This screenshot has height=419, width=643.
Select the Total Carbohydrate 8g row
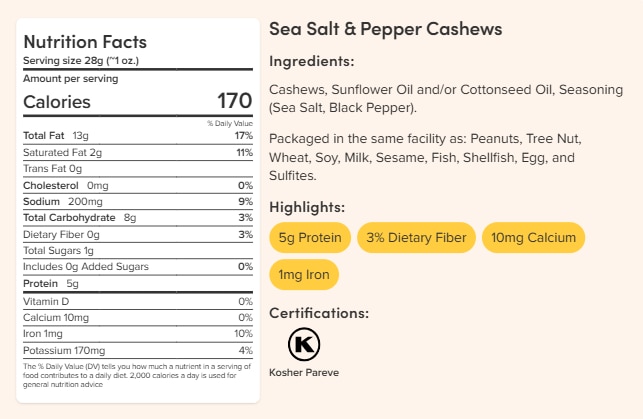[x=137, y=217]
